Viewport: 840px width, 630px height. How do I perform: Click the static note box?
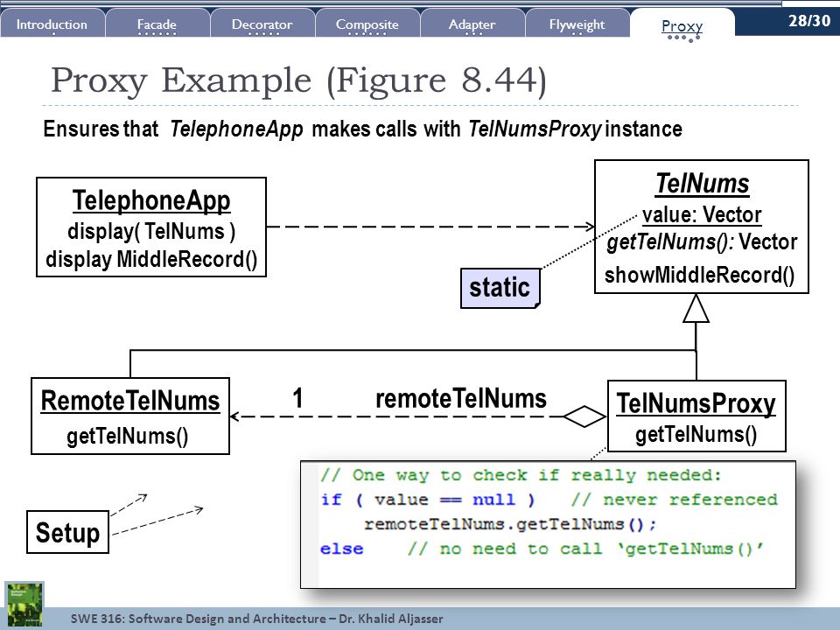pyautogui.click(x=500, y=288)
